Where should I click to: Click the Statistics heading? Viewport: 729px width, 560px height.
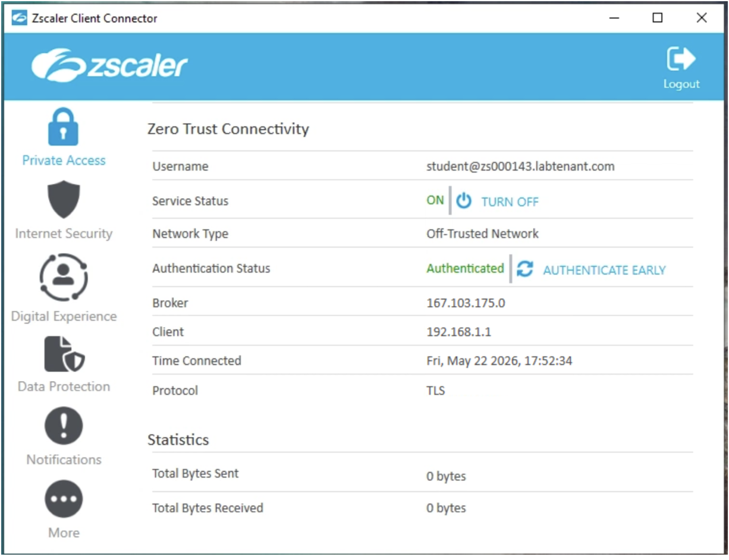(x=178, y=440)
